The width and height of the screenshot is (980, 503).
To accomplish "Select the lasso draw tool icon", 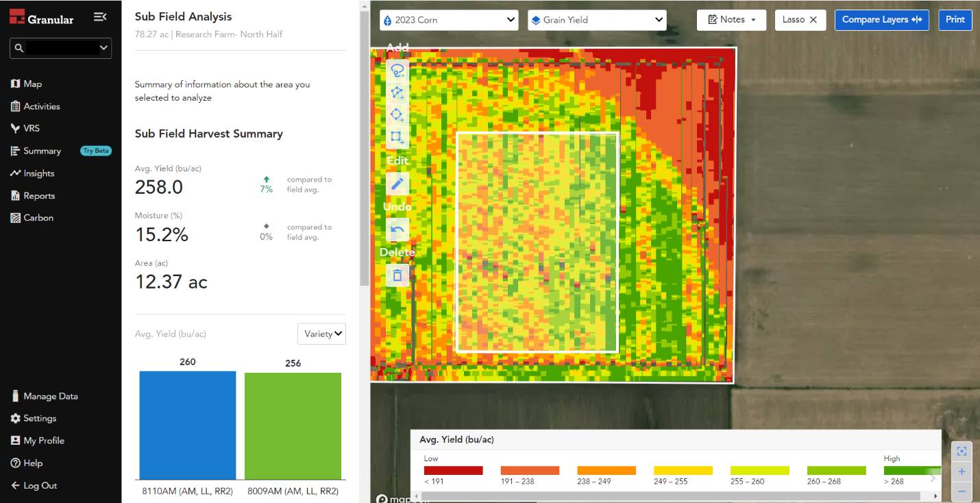I will coord(397,71).
